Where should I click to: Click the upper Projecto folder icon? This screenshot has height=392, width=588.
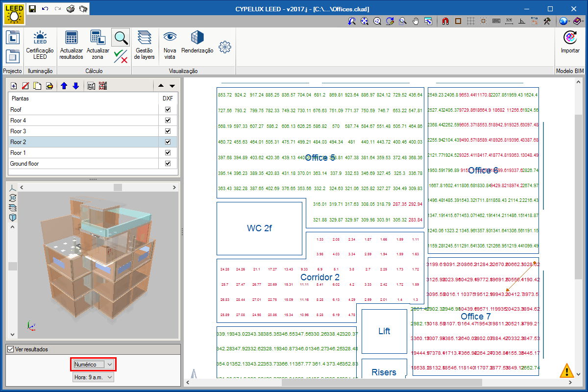13,38
